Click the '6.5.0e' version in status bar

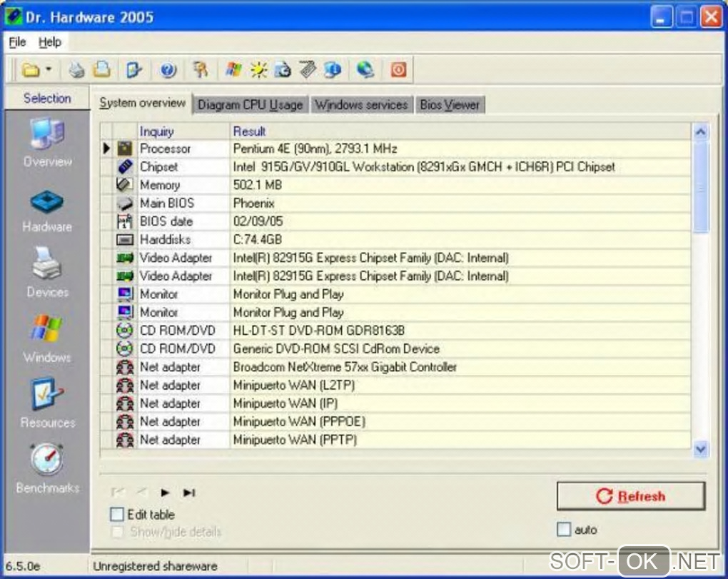(23, 566)
